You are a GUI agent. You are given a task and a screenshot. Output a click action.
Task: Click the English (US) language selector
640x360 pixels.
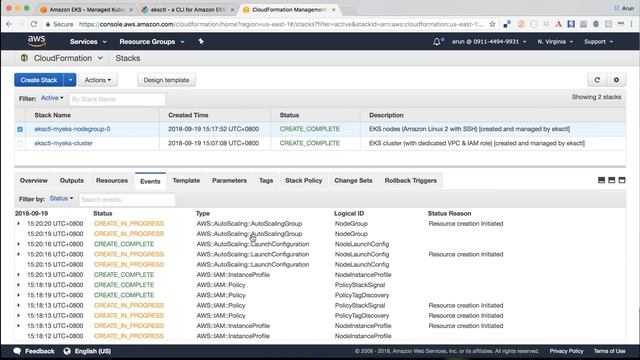coord(93,351)
